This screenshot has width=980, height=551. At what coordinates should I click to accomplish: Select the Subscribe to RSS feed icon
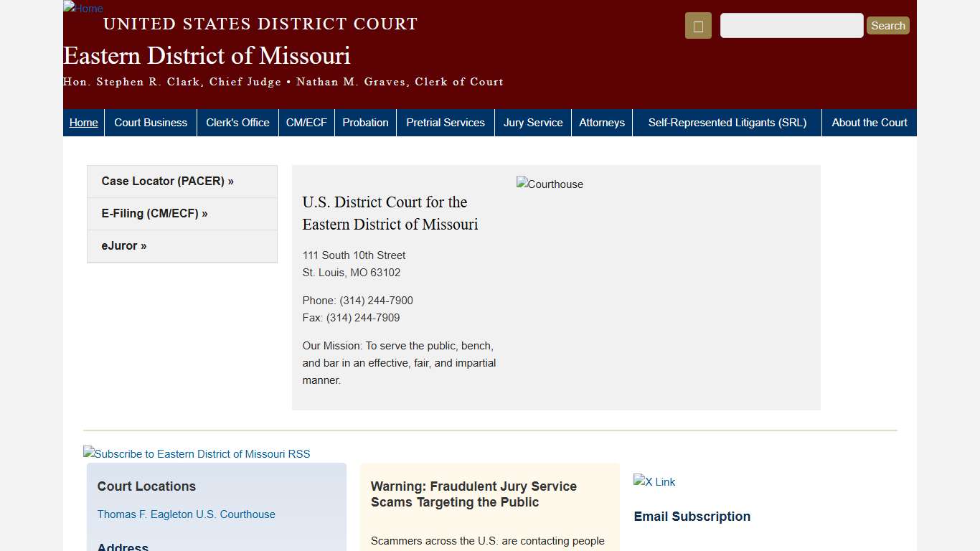pyautogui.click(x=197, y=453)
